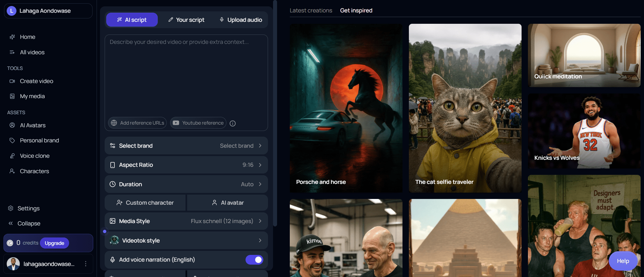Viewport: 644px width, 277px height.
Task: Open the account three-dot menu
Action: 86,264
